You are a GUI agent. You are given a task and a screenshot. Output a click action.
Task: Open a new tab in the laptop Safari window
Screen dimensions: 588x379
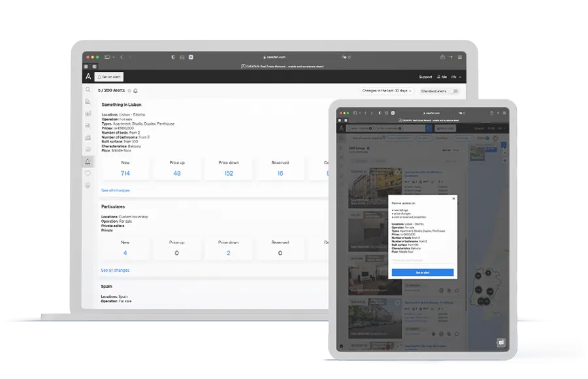point(451,57)
